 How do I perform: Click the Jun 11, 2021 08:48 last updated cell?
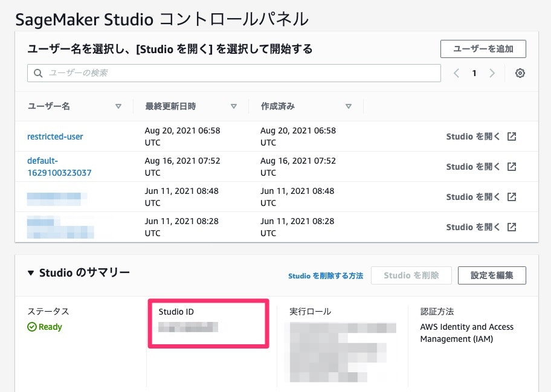[x=182, y=197]
